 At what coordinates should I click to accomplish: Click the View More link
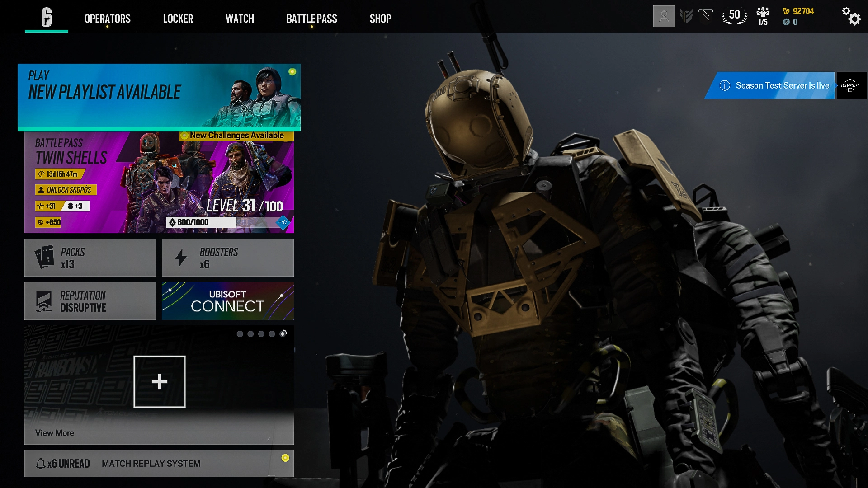[55, 433]
